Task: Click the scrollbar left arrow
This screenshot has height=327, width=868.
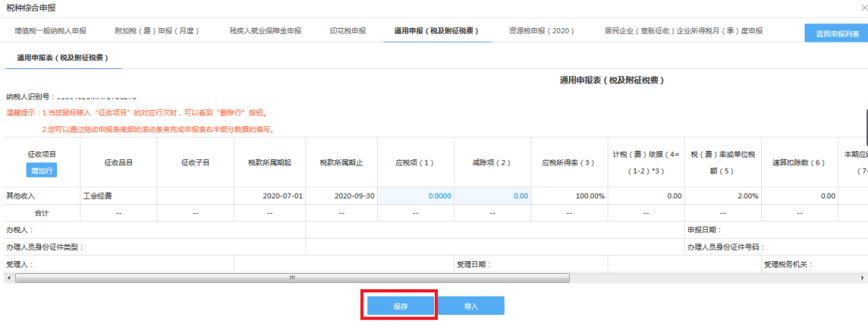Action: click(8, 278)
